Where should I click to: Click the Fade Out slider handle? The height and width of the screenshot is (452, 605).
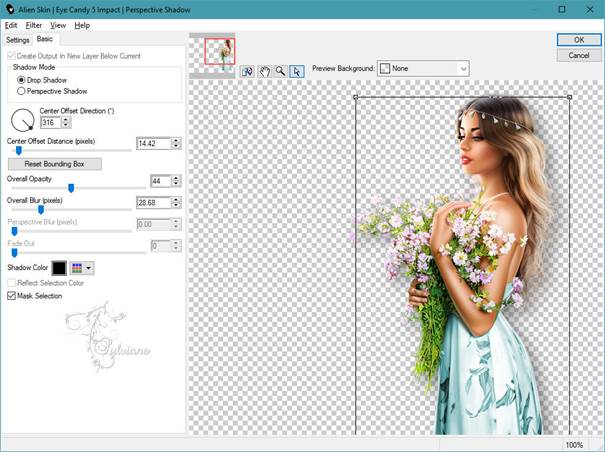coord(14,253)
